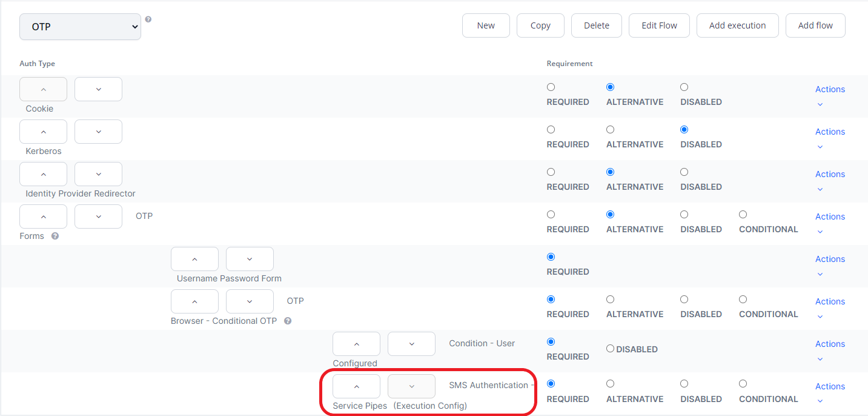Viewport: 868px width, 416px height.
Task: Move Identity Provider Redirector down
Action: coord(98,174)
